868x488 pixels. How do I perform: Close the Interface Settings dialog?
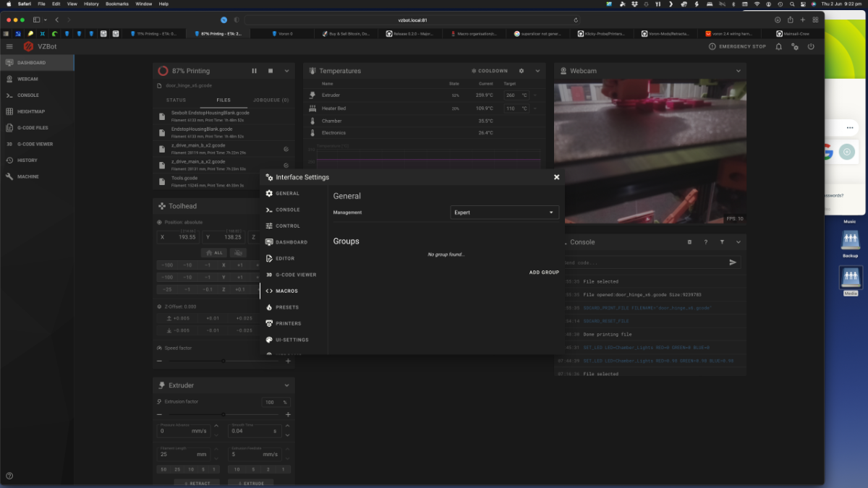[x=557, y=177]
